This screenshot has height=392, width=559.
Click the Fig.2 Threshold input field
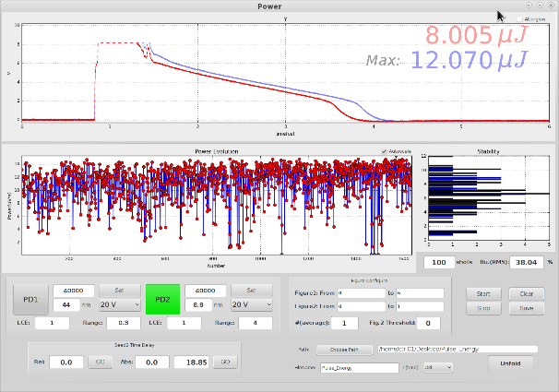(x=428, y=323)
